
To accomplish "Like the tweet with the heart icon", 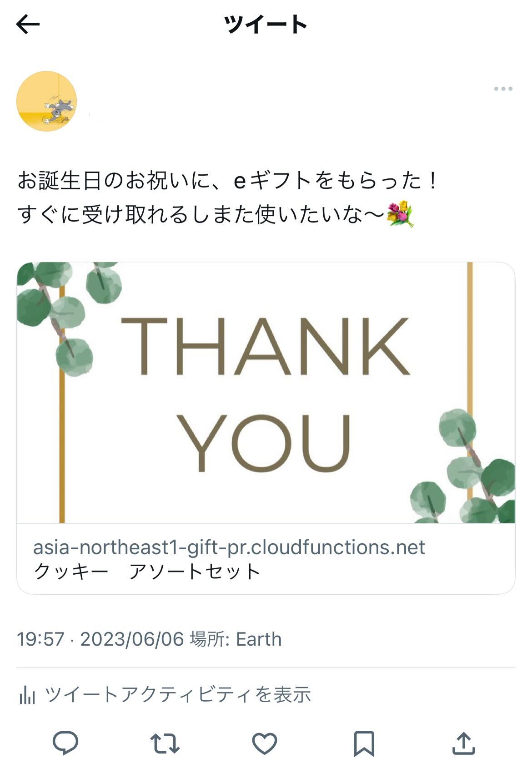I will [265, 744].
